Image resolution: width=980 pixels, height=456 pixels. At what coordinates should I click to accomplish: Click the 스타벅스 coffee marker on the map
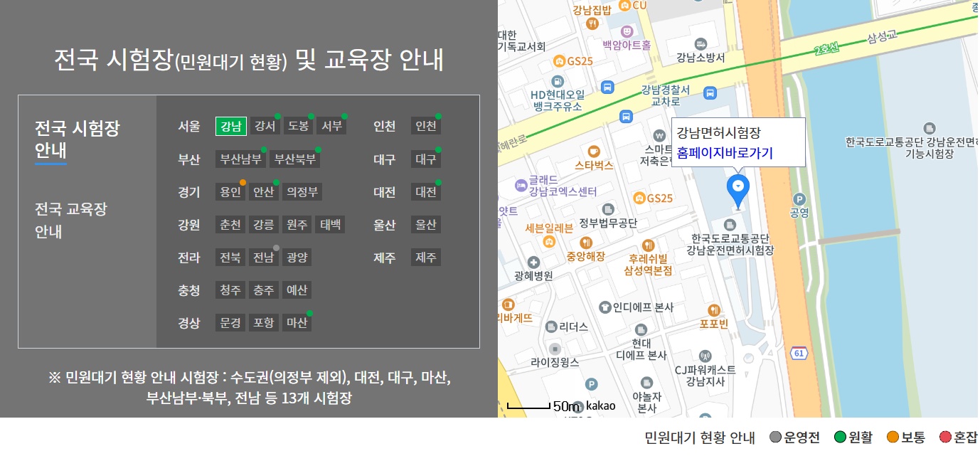click(593, 152)
